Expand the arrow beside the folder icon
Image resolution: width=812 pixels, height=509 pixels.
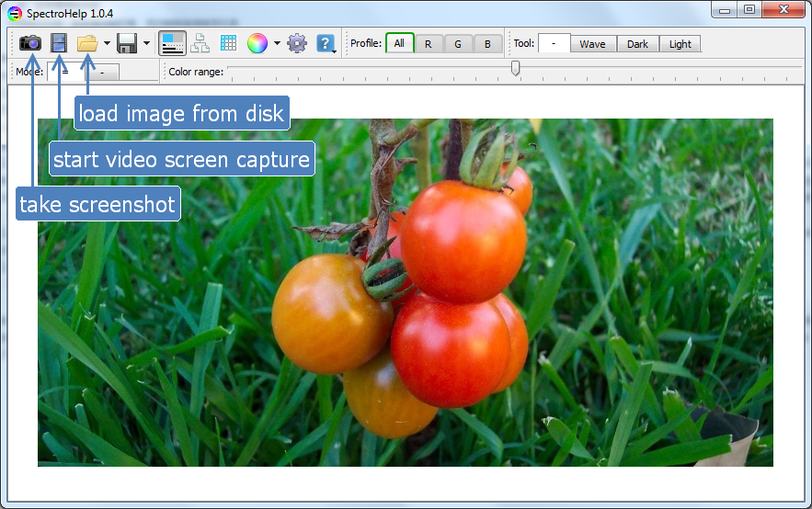tap(107, 43)
